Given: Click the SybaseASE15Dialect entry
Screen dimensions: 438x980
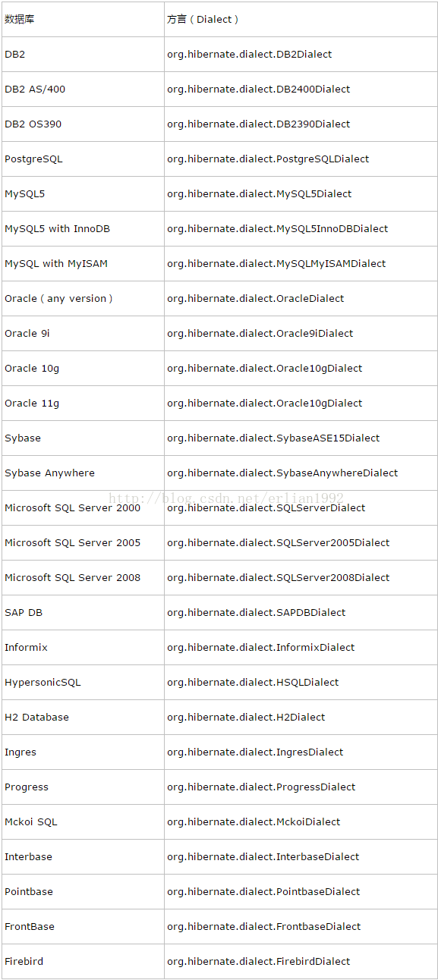Looking at the screenshot, I should click(x=273, y=438).
